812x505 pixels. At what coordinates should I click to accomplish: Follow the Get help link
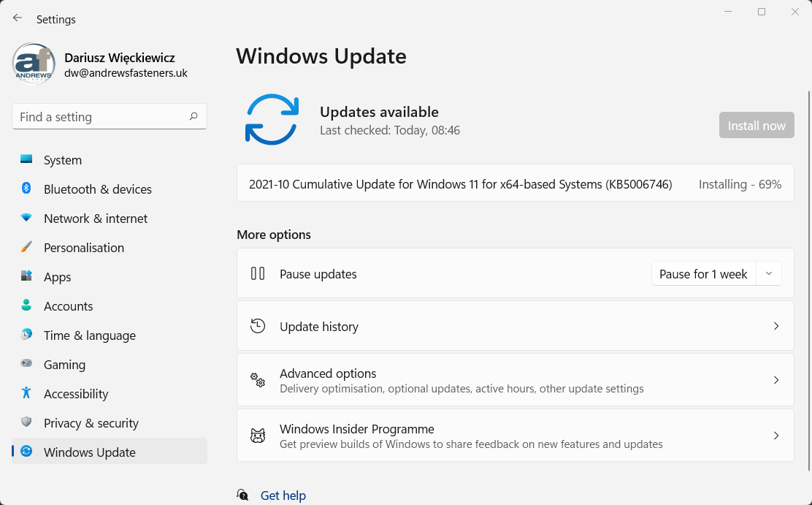click(283, 495)
